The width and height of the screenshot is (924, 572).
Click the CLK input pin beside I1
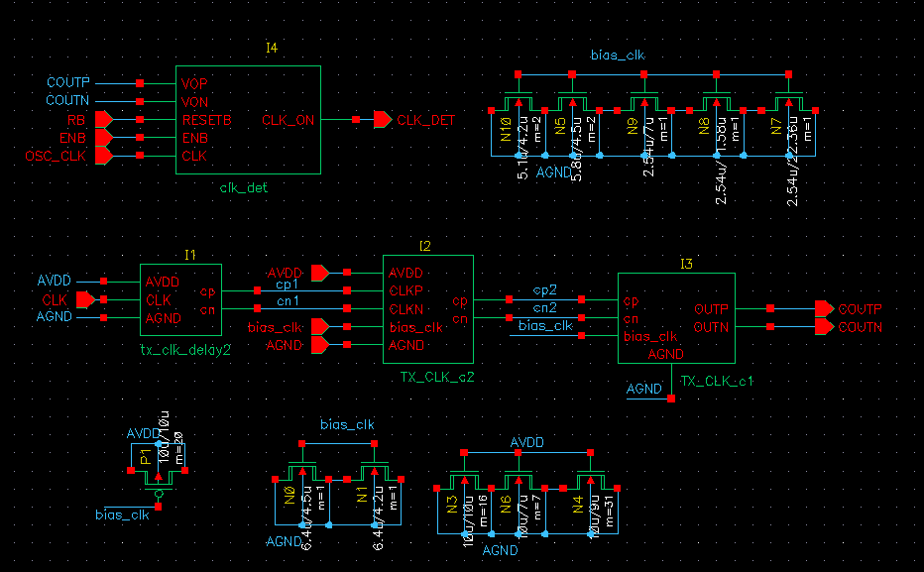[86, 299]
